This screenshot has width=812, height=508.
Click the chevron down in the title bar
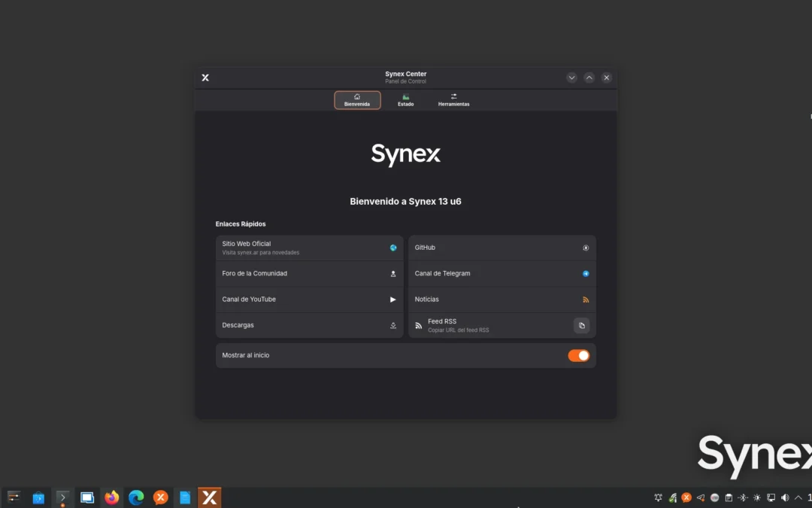coord(571,77)
